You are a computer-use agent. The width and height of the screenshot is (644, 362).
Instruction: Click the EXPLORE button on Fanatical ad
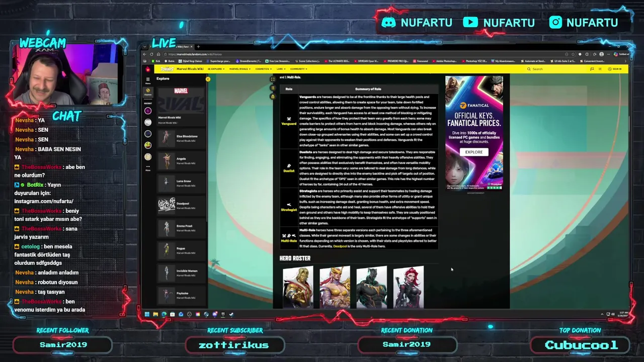(x=473, y=152)
